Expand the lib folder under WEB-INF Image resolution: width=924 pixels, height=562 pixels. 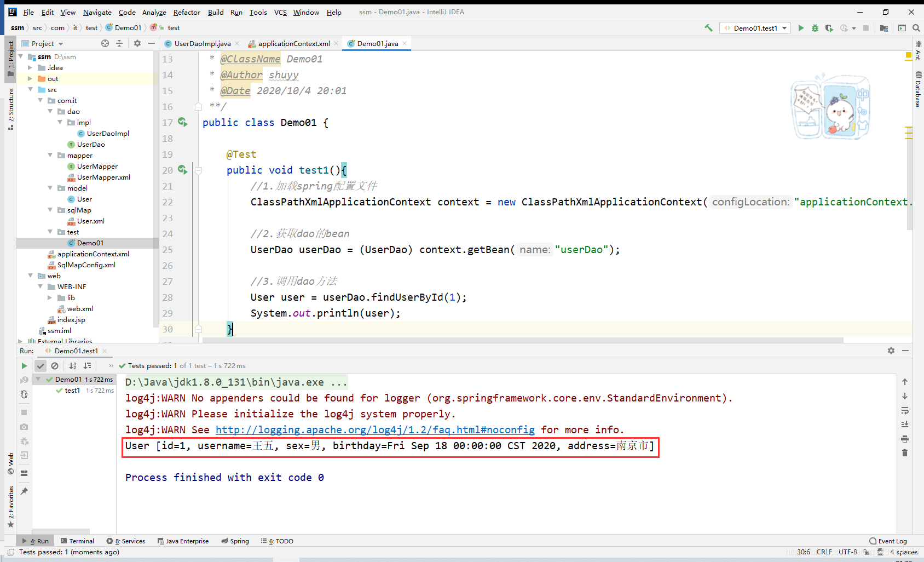tap(50, 297)
